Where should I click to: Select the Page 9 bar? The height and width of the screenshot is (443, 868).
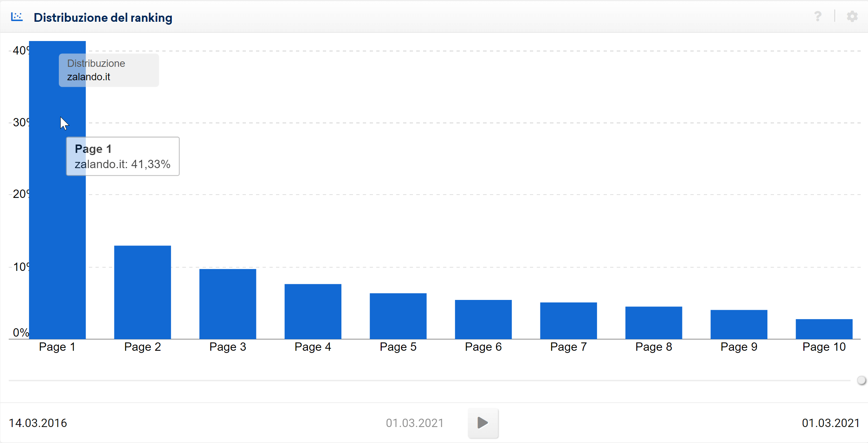click(x=739, y=324)
